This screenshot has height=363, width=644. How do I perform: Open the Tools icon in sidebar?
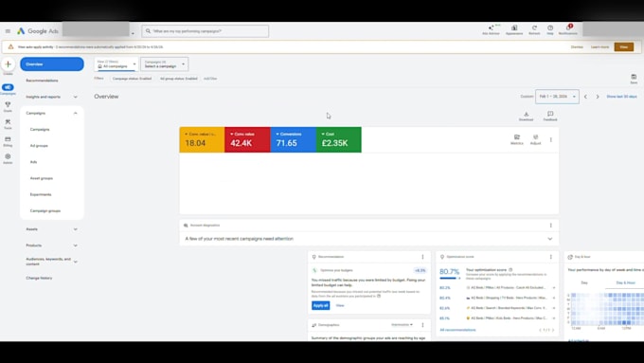(x=8, y=122)
